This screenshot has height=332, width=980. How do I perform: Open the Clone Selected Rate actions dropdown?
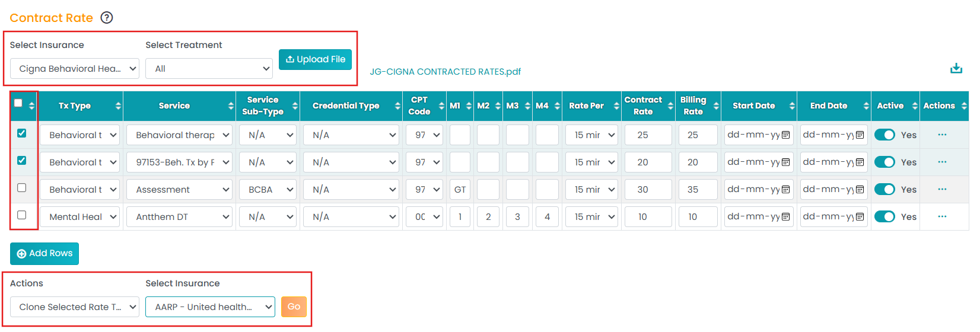pyautogui.click(x=75, y=307)
